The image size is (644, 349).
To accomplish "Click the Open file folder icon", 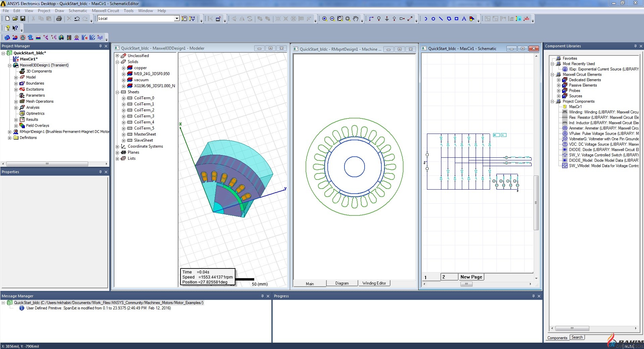I will click(x=15, y=18).
